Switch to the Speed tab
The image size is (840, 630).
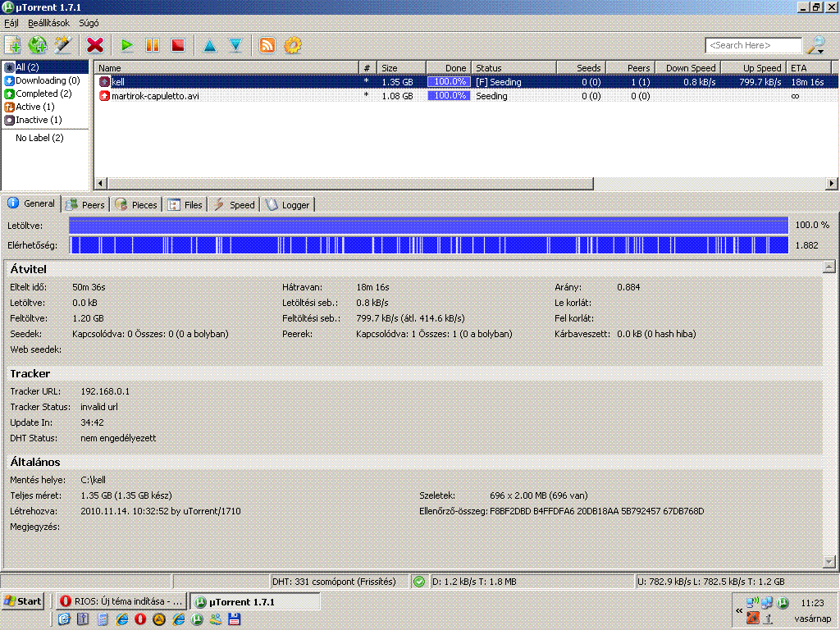(235, 204)
